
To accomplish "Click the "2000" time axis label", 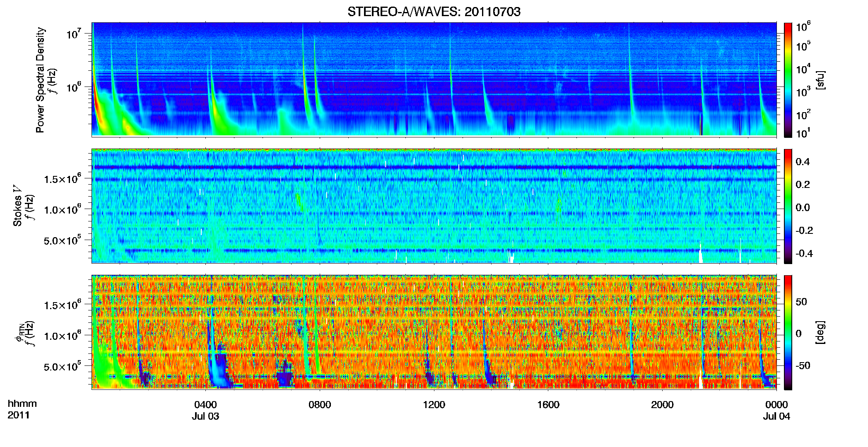I will [x=662, y=405].
